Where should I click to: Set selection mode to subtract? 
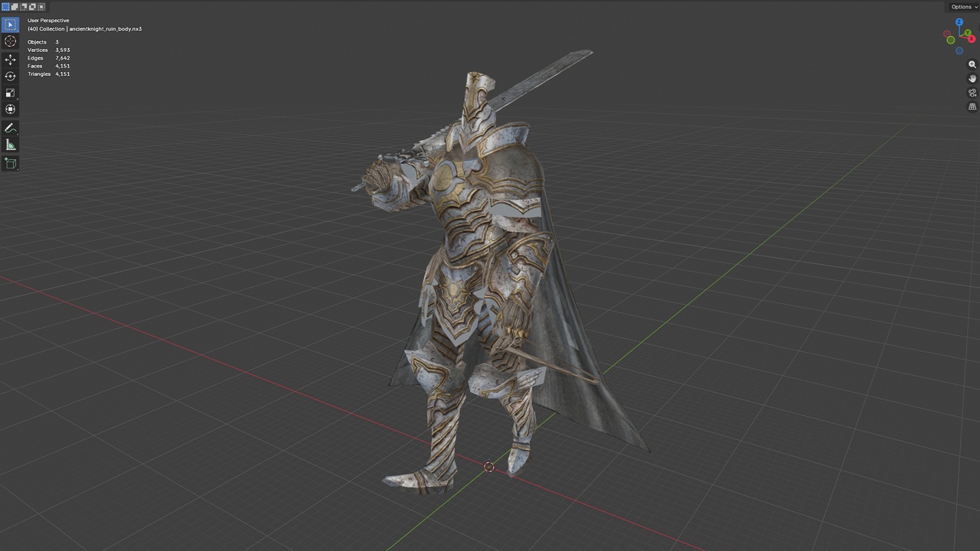click(x=24, y=6)
